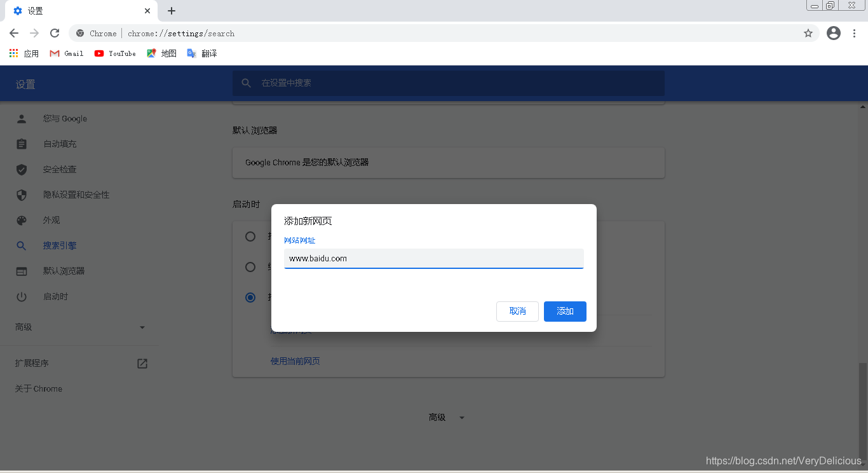Open 扩展程序 external link icon

[142, 364]
